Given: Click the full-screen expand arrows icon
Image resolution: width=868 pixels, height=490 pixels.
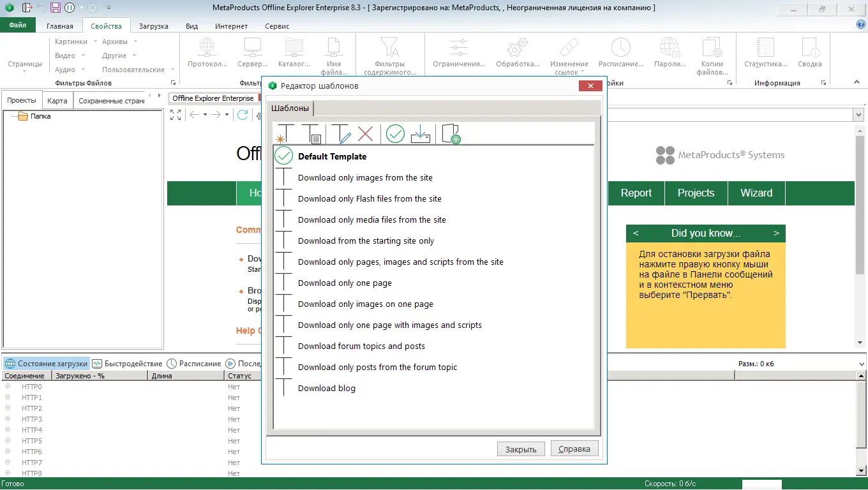Looking at the screenshot, I should pyautogui.click(x=176, y=115).
